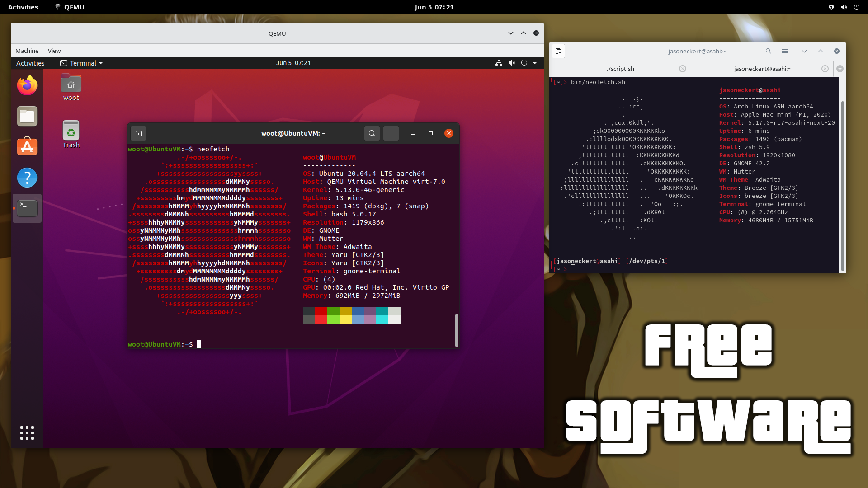The width and height of the screenshot is (868, 488).
Task: Open the system menu triangle in the VM top bar
Action: (534, 63)
